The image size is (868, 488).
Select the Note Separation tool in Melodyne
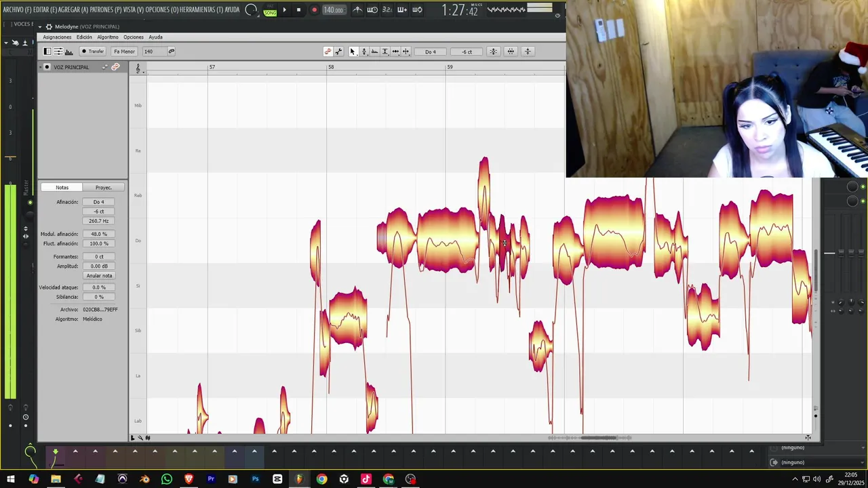click(x=406, y=52)
